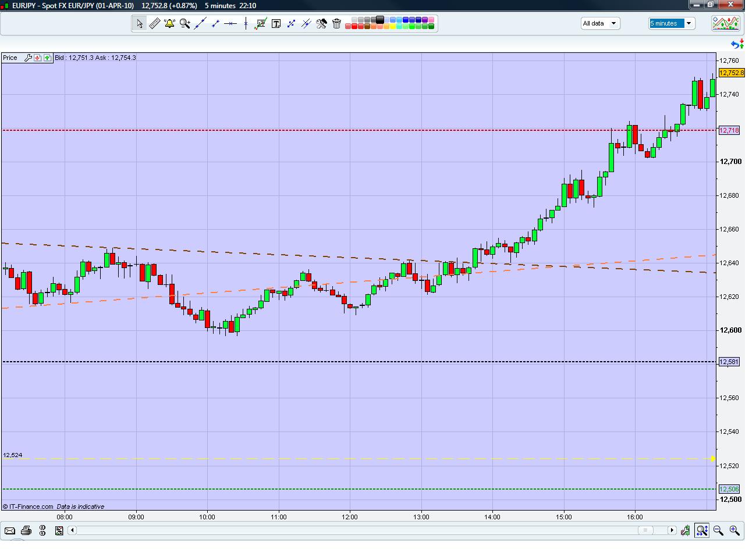Viewport: 756px width, 560px height.
Task: Toggle the green up arrow in Price panel
Action: 47,58
